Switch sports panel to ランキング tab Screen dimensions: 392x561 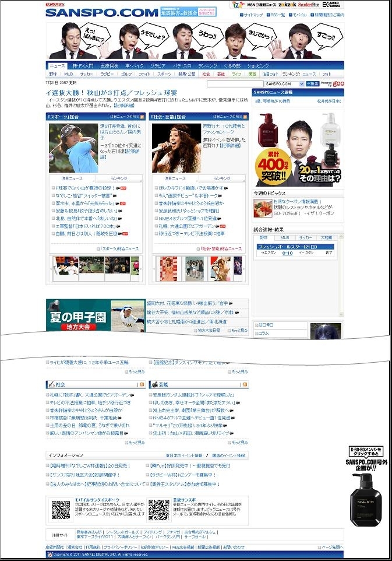coord(119,178)
